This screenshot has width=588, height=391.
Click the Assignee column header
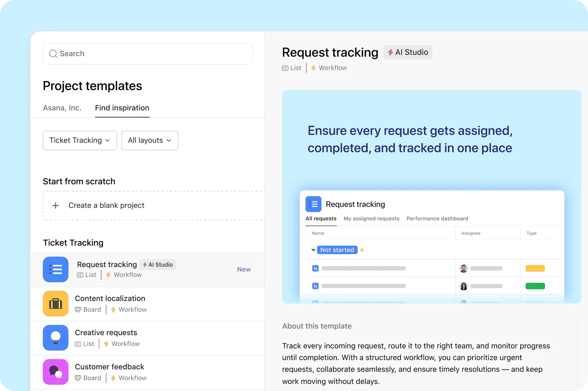(471, 233)
